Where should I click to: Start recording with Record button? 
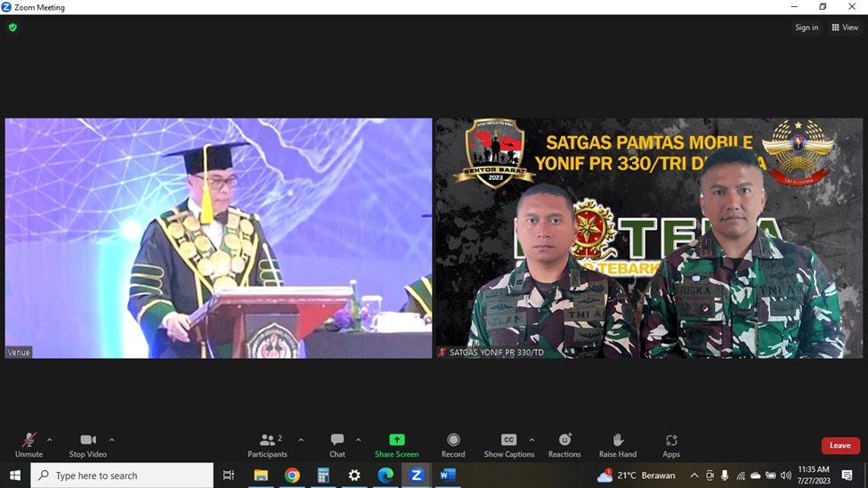tap(453, 445)
